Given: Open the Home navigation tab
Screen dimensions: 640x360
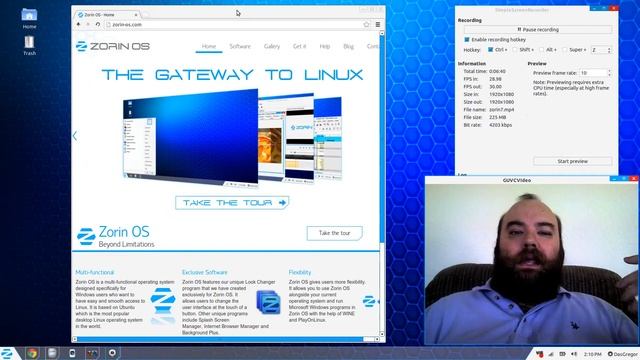Looking at the screenshot, I should pyautogui.click(x=209, y=46).
